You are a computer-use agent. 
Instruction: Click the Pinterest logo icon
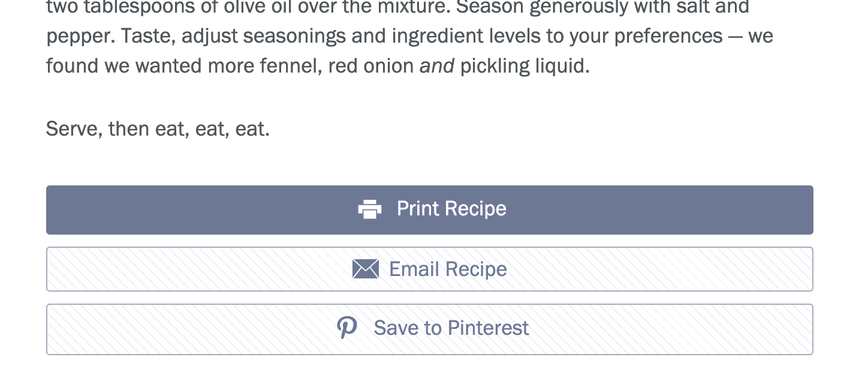(347, 328)
